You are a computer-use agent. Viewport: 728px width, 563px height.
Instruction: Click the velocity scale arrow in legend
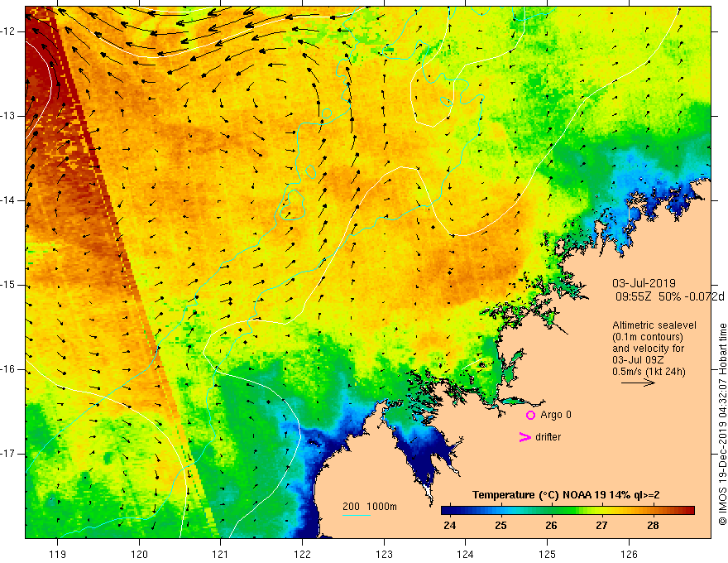coord(638,383)
